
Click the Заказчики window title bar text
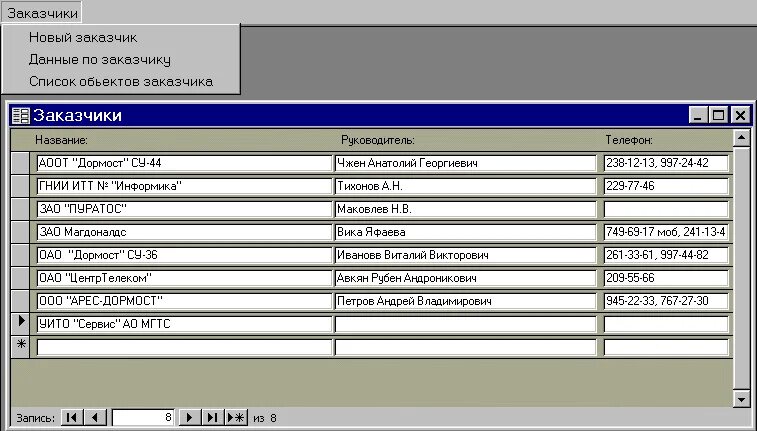[77, 115]
